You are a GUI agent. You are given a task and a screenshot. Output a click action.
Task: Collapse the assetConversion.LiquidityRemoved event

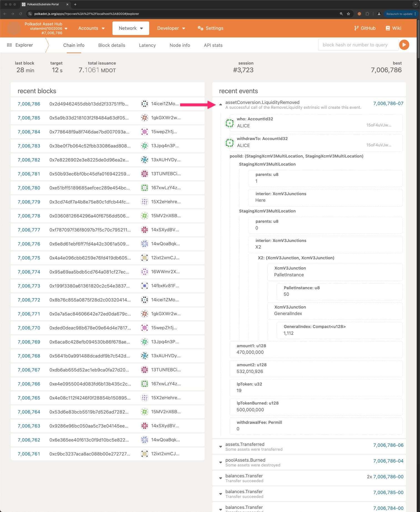[x=221, y=104]
